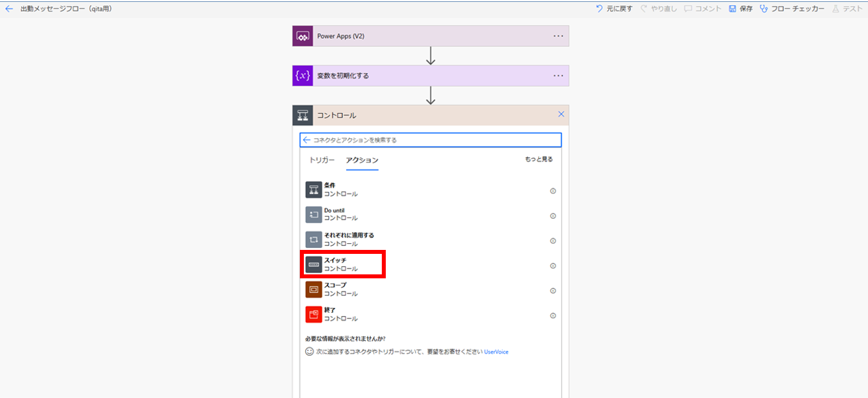
Task: Show info for the スイッチ action
Action: point(553,266)
